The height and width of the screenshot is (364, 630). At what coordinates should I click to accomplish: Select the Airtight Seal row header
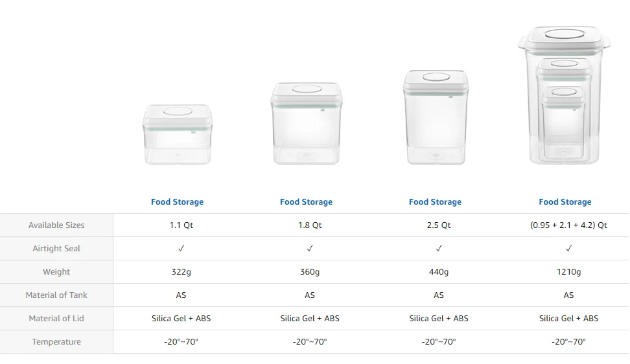click(x=56, y=249)
